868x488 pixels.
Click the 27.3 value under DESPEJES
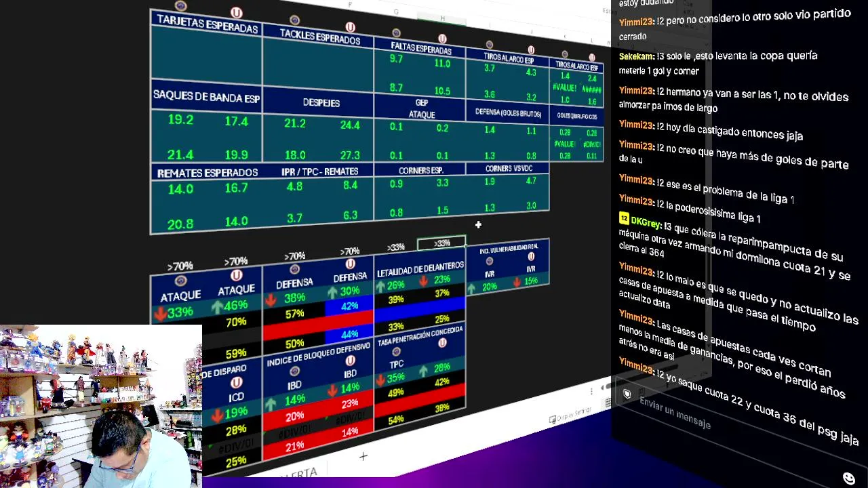350,155
